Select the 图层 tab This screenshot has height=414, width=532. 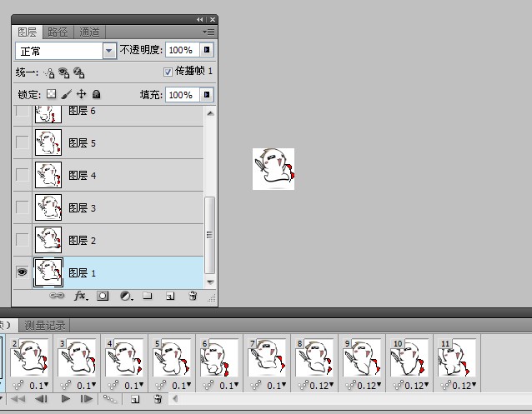28,32
